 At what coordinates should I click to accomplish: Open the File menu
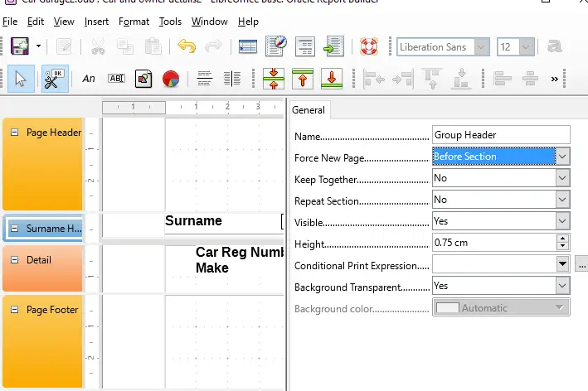pyautogui.click(x=10, y=22)
